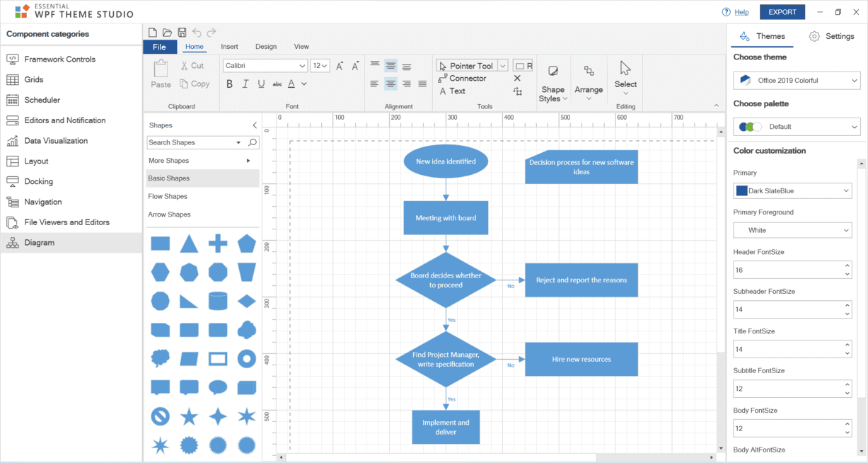Enable center text alignment
This screenshot has width=868, height=463.
(390, 83)
